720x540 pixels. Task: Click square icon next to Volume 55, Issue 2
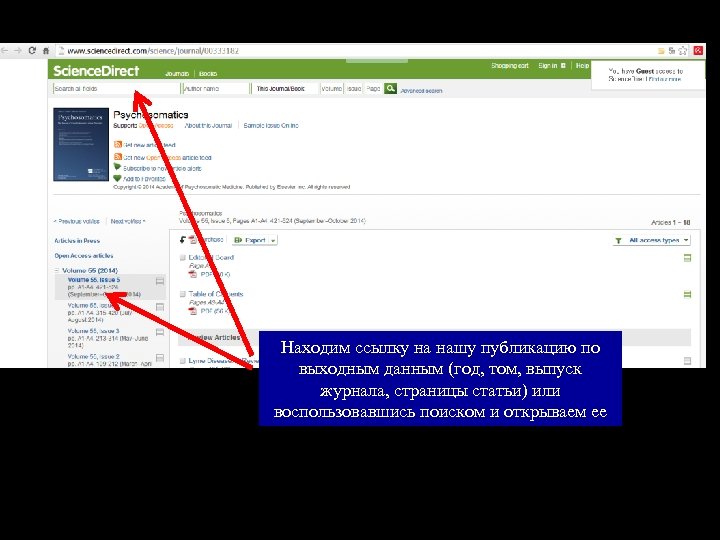click(x=160, y=357)
